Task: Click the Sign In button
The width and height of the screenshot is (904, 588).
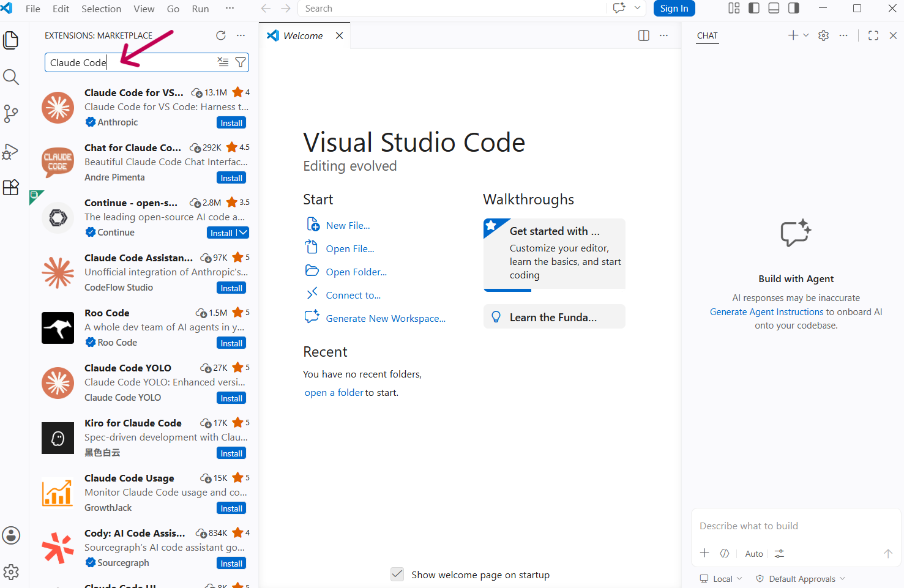Action: 674,9
